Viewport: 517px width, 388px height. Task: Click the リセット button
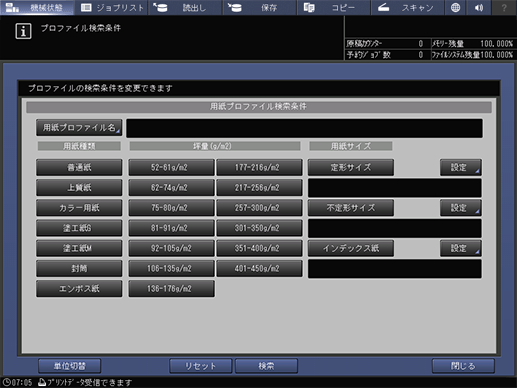[201, 366]
